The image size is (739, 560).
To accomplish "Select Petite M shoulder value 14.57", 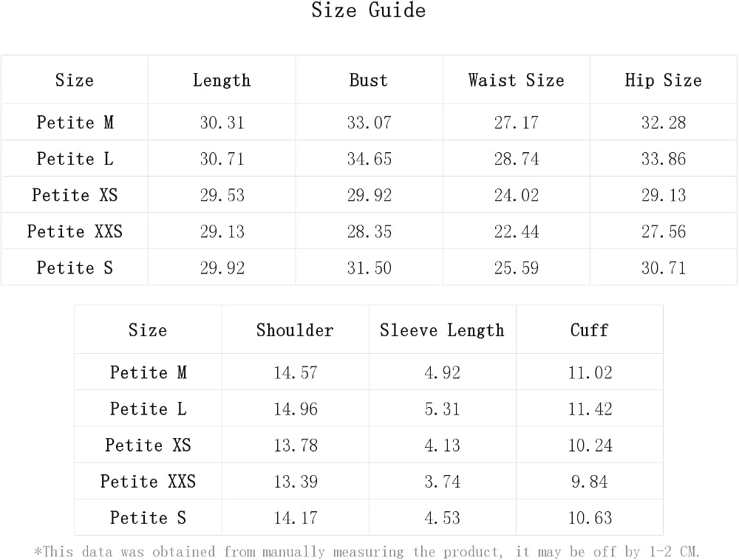I will 296,372.
